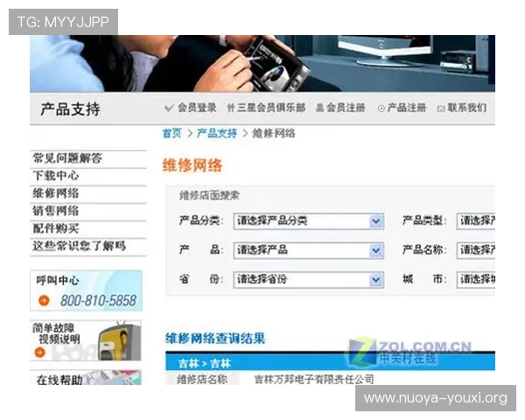Click 吉林 > 吉林 result header
The width and height of the screenshot is (525, 420).
205,363
